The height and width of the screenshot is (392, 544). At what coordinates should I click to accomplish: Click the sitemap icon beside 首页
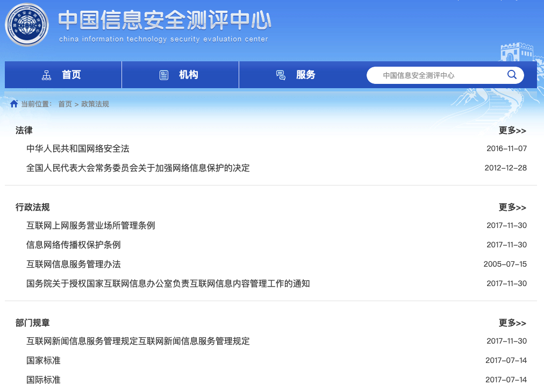coord(46,75)
